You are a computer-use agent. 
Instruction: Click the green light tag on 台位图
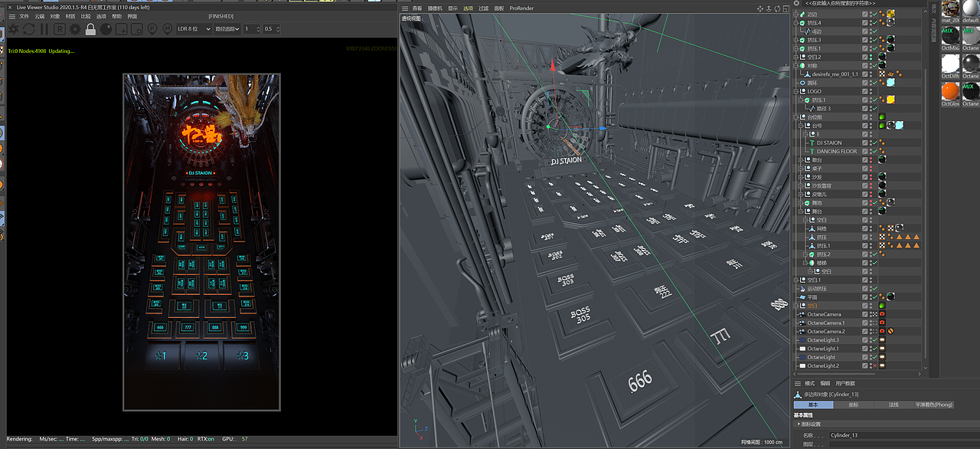click(x=882, y=117)
